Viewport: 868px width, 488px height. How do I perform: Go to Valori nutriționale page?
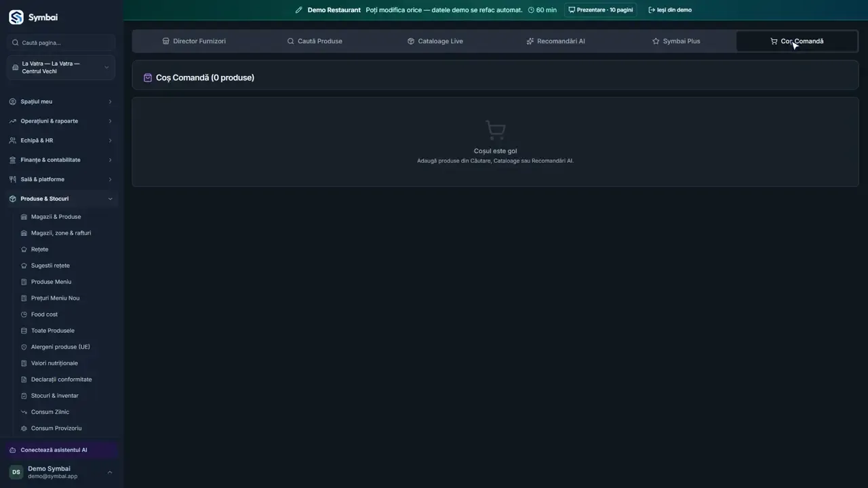click(x=54, y=363)
